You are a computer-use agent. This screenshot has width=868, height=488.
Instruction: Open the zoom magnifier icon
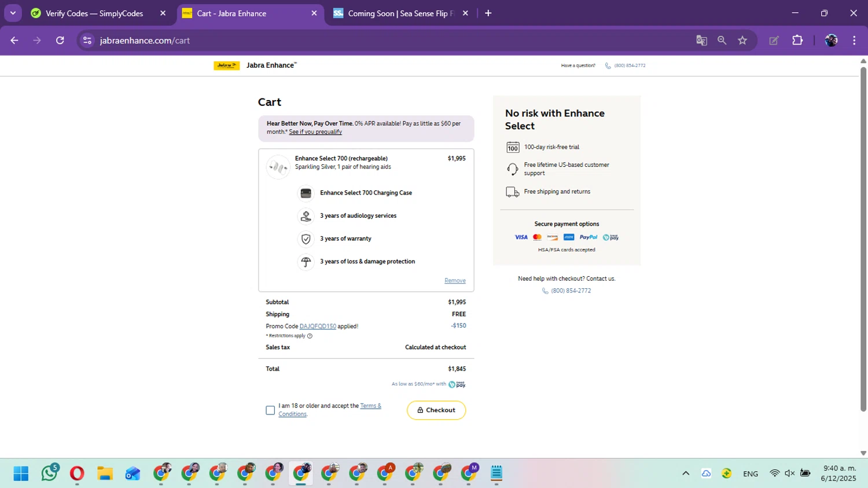click(x=722, y=41)
